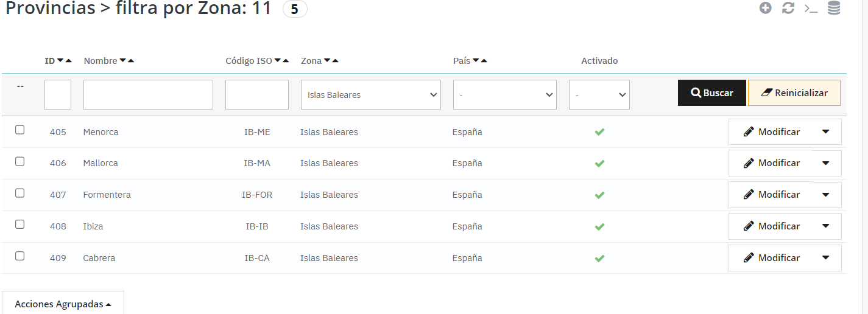This screenshot has height=314, width=868.
Task: Click the Buscar button
Action: [x=711, y=93]
